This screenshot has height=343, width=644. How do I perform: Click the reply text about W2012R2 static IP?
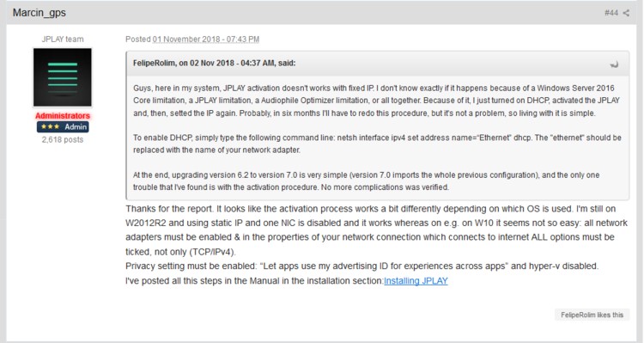pyautogui.click(x=376, y=230)
